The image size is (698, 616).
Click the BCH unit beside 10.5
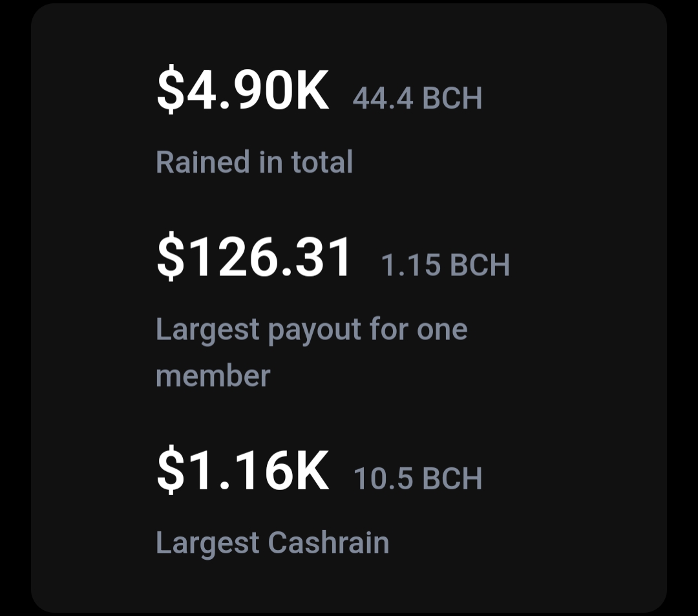point(452,478)
